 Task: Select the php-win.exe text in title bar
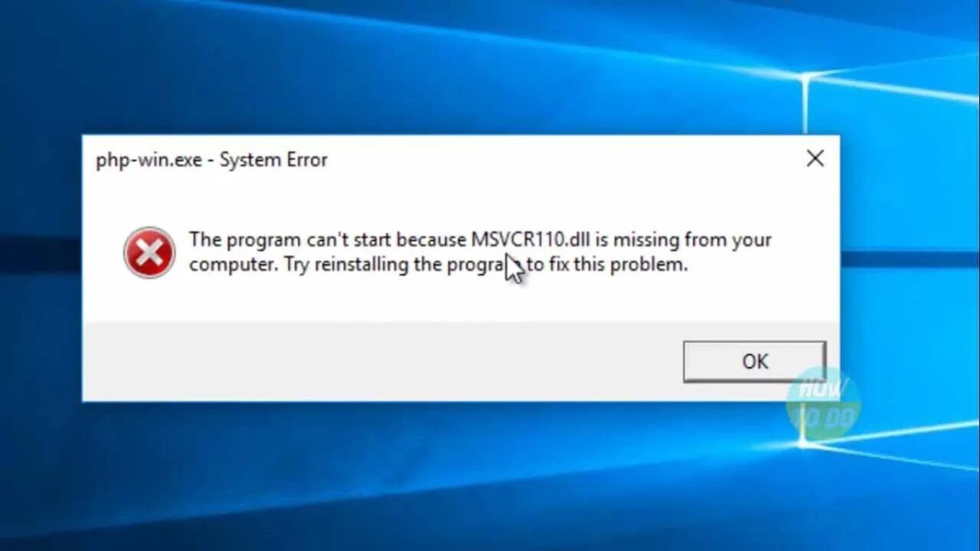(149, 160)
